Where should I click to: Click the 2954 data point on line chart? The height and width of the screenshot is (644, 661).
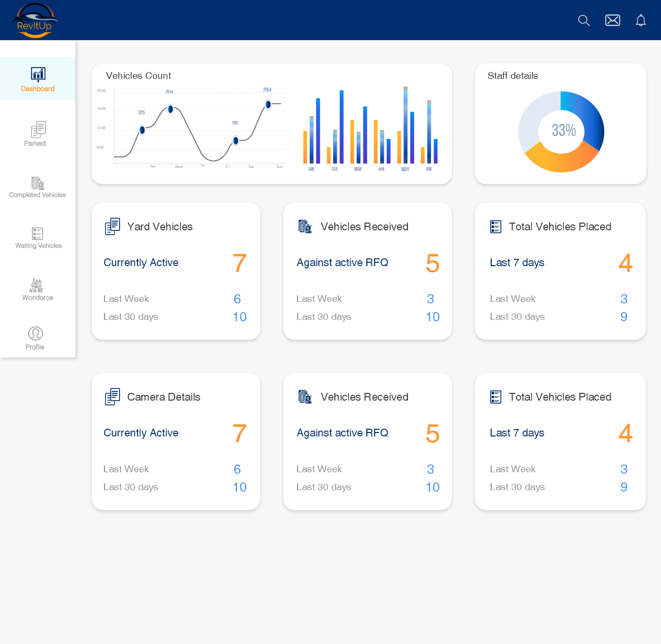(268, 105)
